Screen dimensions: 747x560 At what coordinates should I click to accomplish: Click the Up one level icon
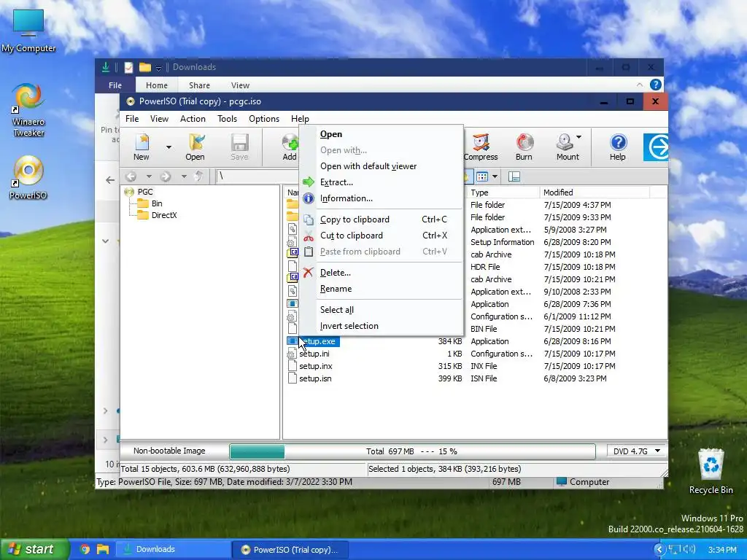[x=198, y=176]
